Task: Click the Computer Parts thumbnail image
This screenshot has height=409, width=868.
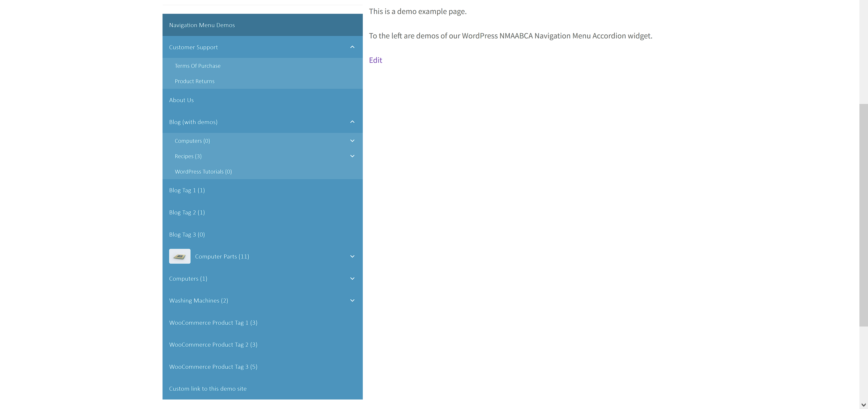Action: (180, 256)
